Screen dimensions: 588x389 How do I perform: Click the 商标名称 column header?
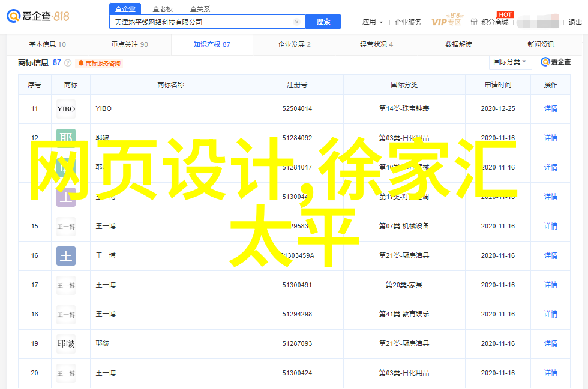coord(170,85)
